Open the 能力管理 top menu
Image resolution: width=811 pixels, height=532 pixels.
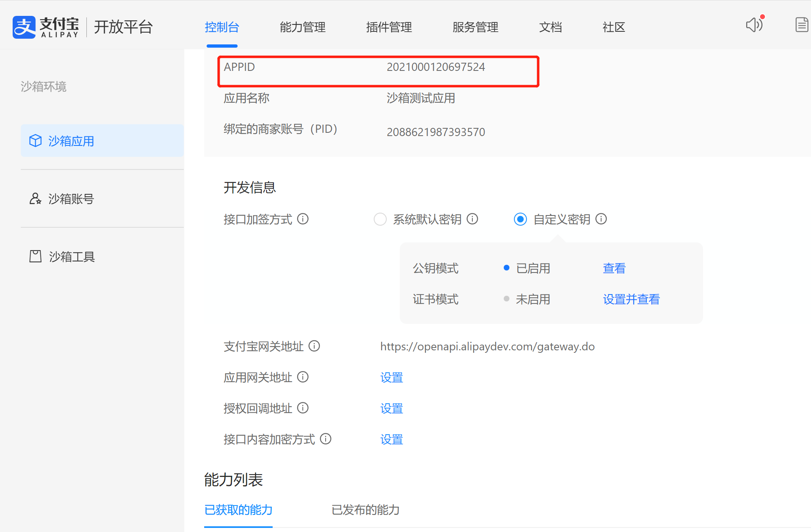[x=302, y=27]
